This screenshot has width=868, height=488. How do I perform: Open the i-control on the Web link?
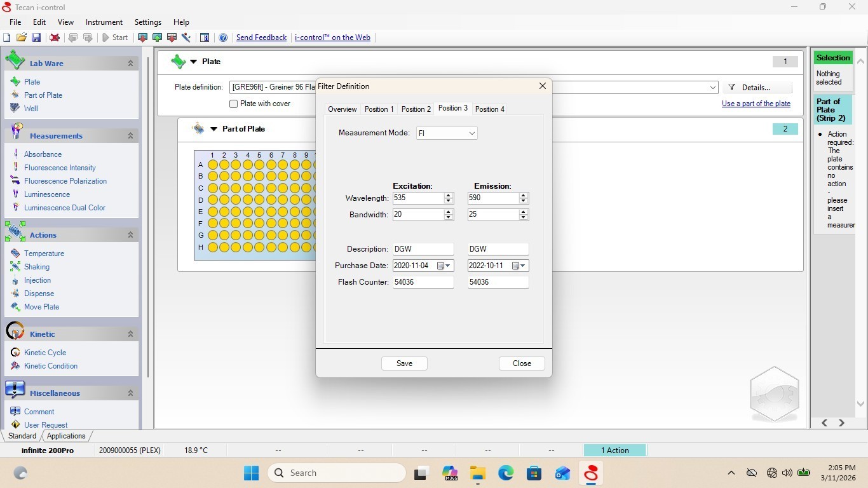coord(332,37)
